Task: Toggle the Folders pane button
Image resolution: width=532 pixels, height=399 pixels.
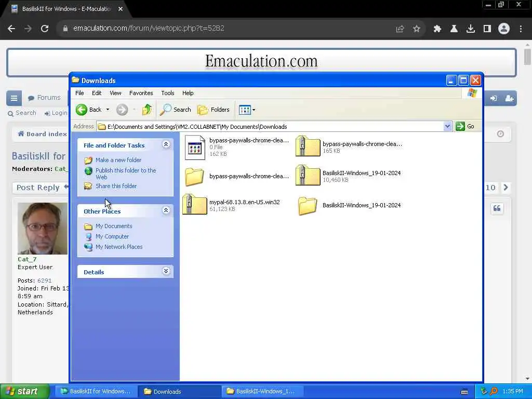Action: click(214, 110)
